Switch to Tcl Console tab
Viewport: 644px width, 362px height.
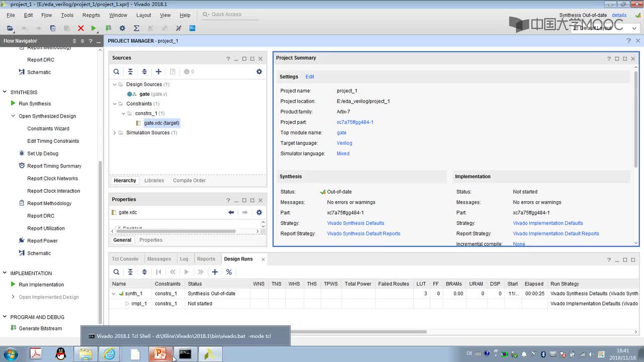(x=125, y=259)
